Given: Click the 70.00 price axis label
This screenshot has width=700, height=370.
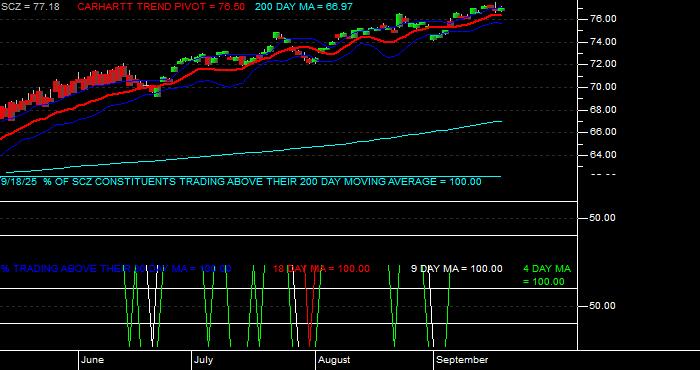Looking at the screenshot, I should tap(603, 87).
